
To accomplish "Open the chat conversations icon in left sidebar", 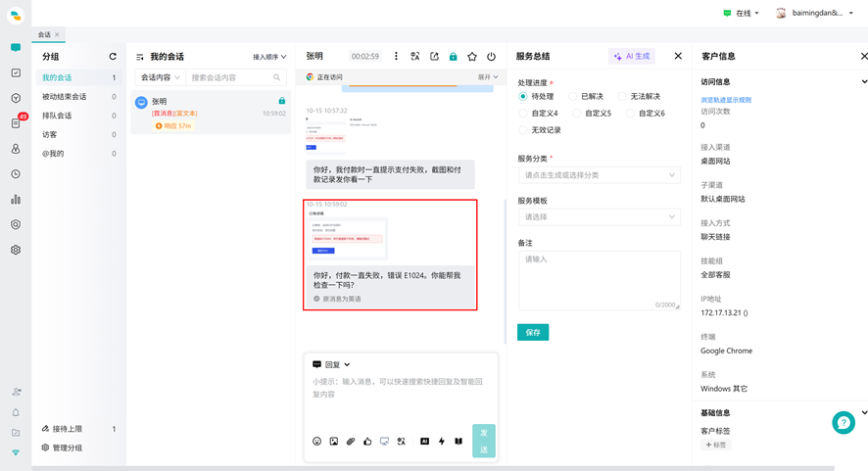I will tap(16, 48).
